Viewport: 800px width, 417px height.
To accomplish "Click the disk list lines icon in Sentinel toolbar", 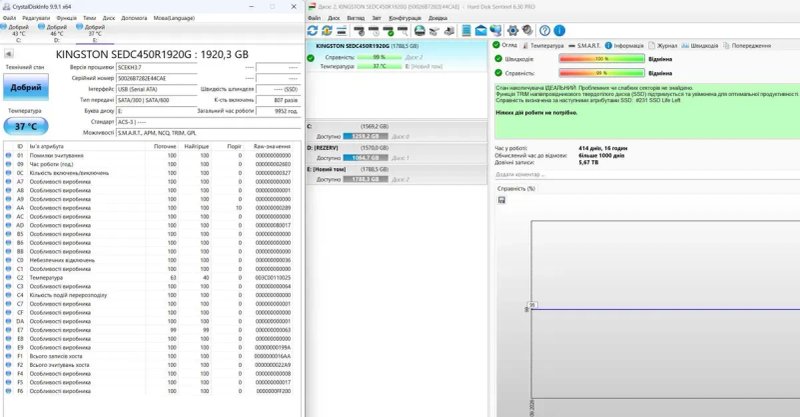I will click(341, 31).
